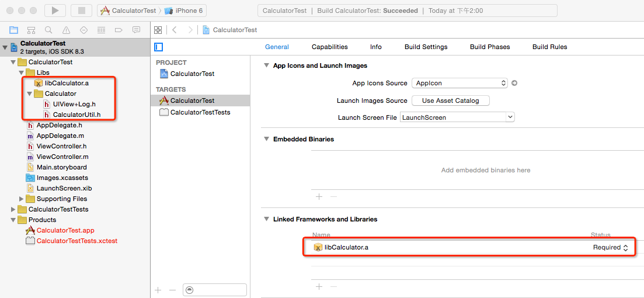Screen dimensions: 644x298
Task: Remove embedded binary with minus button
Action: [x=333, y=196]
